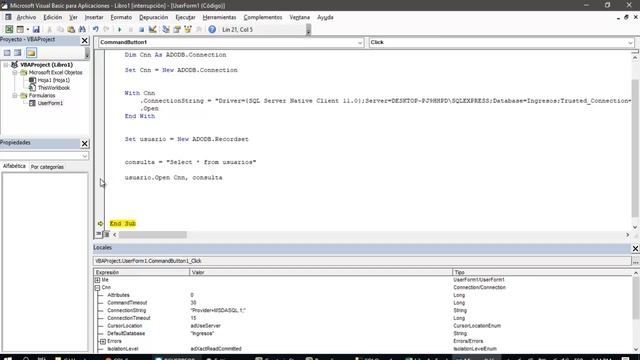Click the Redo toolbar icon
This screenshot has width=640, height=360.
pyautogui.click(x=107, y=29)
